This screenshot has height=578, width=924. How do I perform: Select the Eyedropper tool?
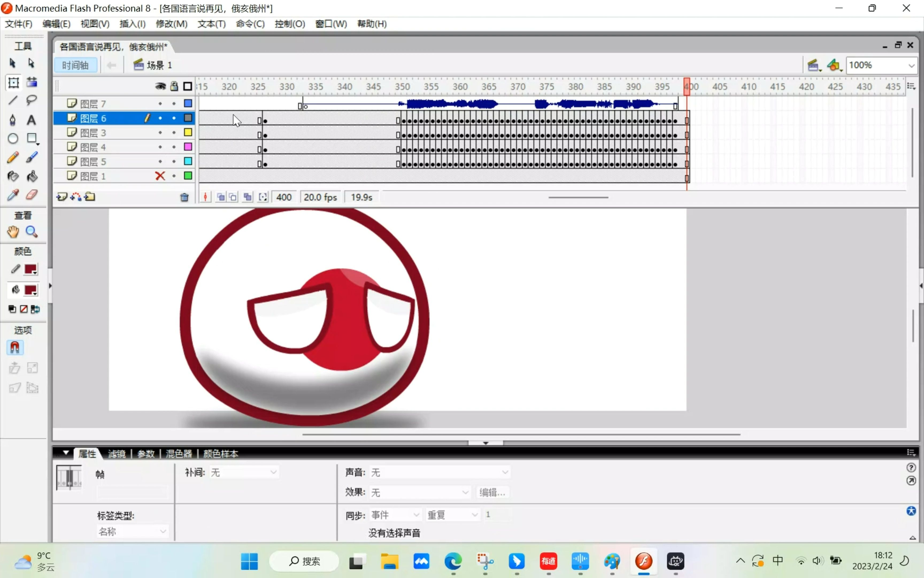[13, 195]
